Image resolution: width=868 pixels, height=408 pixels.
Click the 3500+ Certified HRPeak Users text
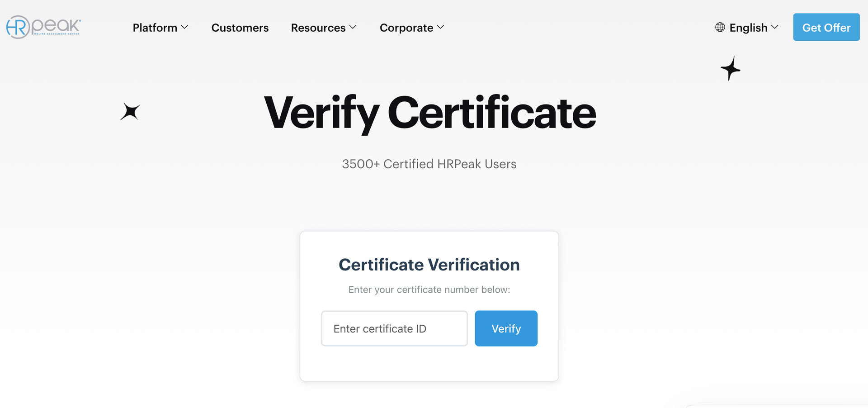pyautogui.click(x=429, y=164)
